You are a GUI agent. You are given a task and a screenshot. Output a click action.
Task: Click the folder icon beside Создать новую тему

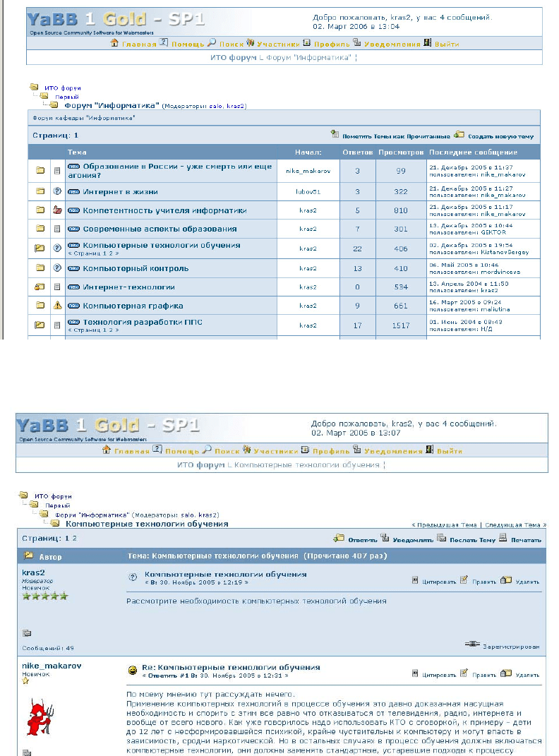459,134
